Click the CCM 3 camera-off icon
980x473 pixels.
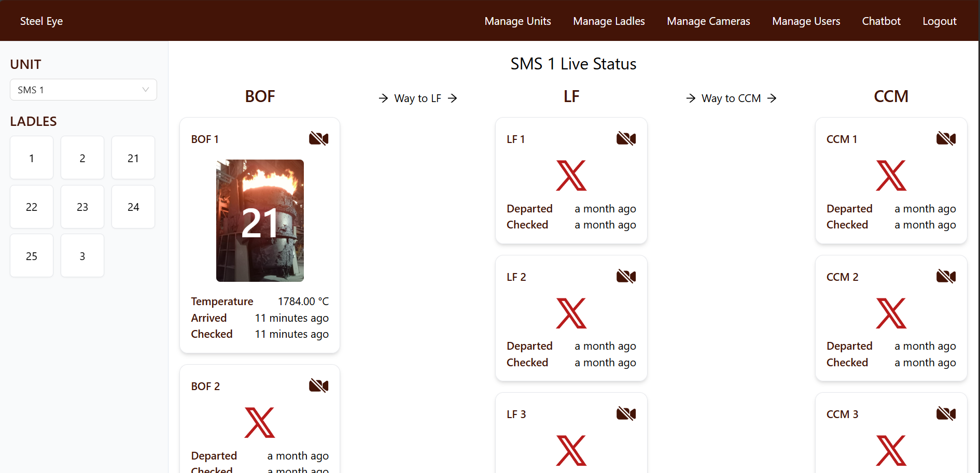946,413
